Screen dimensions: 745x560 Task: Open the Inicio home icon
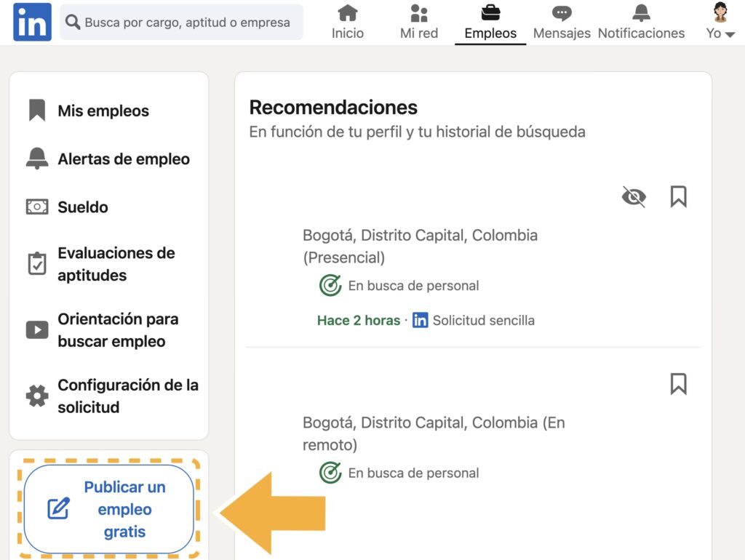tap(348, 13)
